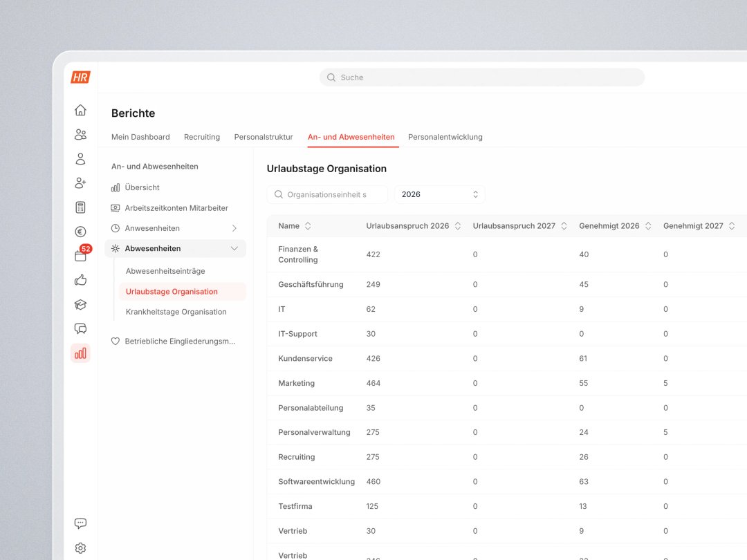The height and width of the screenshot is (560, 747).
Task: Click magnifier icon in Organisationseinheit field
Action: (279, 194)
